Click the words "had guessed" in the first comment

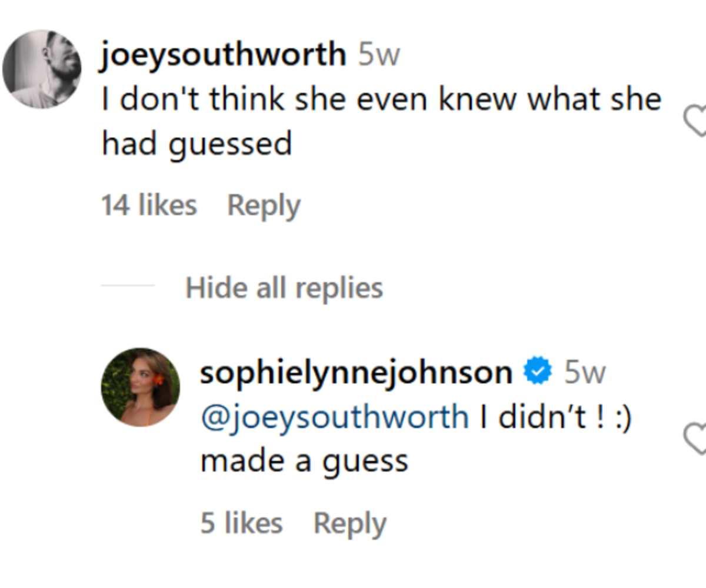pos(197,143)
